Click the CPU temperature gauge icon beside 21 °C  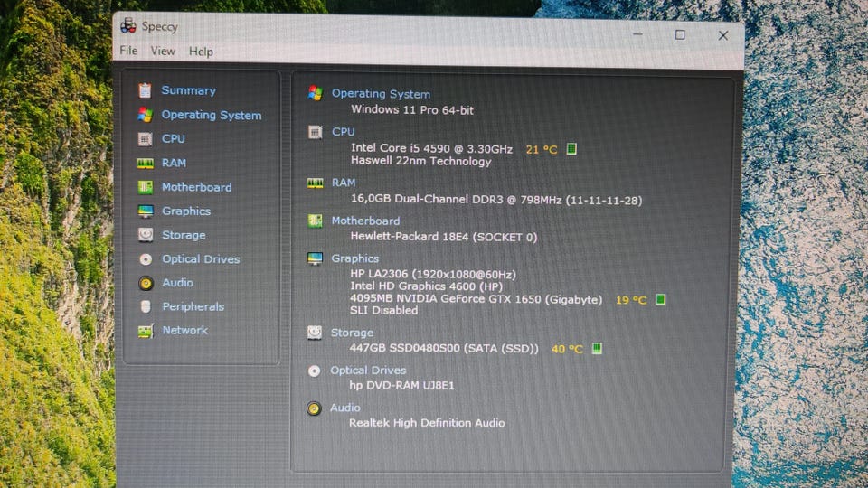click(571, 149)
